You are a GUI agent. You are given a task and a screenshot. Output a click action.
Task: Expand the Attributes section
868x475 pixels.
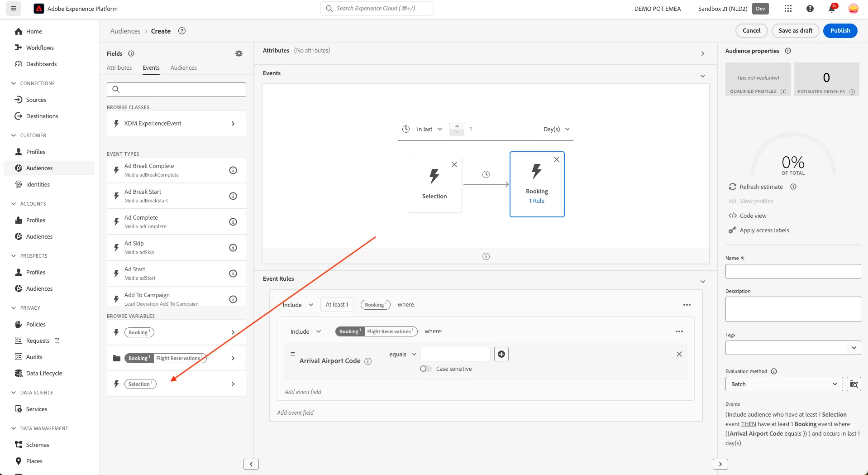pyautogui.click(x=703, y=53)
